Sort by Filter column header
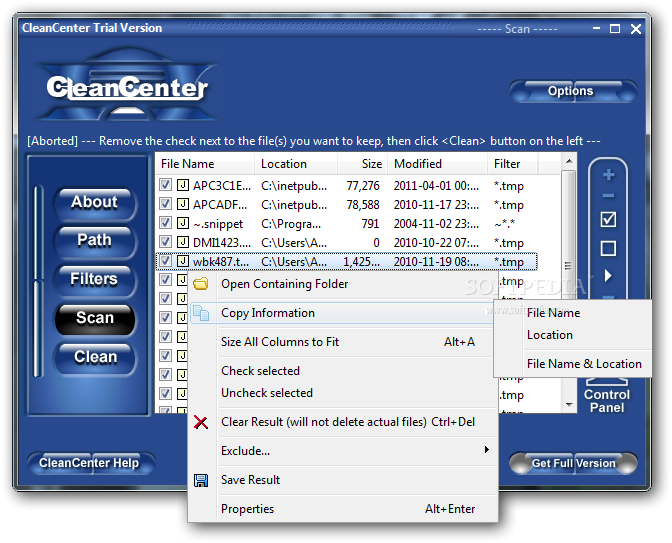 coord(513,164)
